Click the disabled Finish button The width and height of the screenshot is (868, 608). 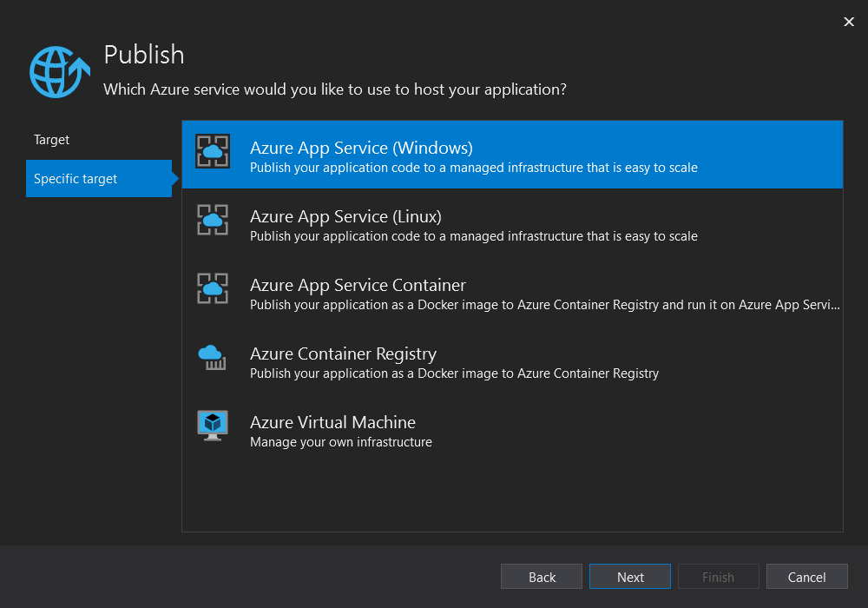[718, 576]
